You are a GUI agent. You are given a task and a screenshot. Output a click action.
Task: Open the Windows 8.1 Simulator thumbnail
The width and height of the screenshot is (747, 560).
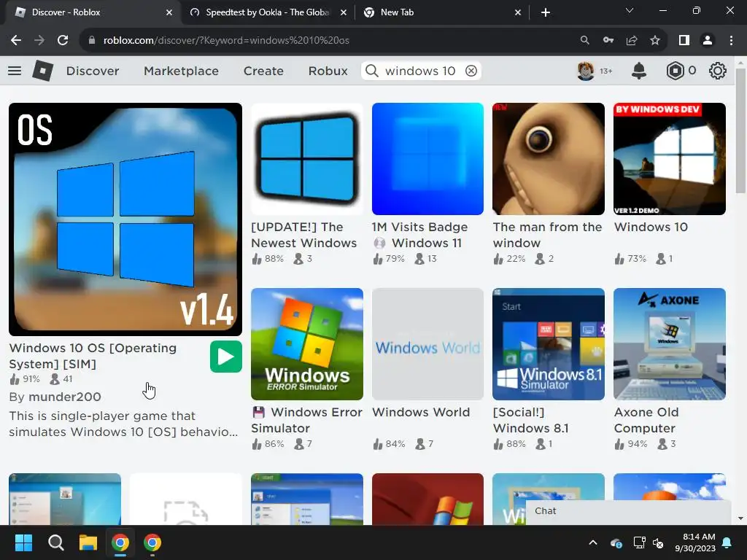(549, 344)
